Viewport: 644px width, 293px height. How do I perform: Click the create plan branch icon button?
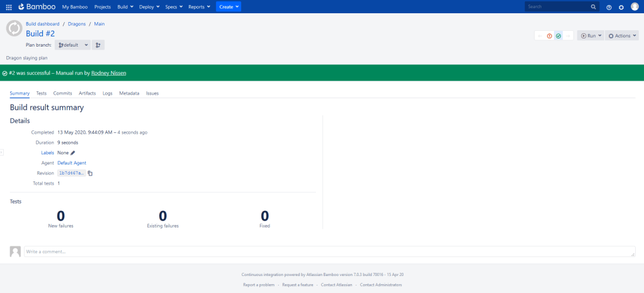(x=98, y=45)
